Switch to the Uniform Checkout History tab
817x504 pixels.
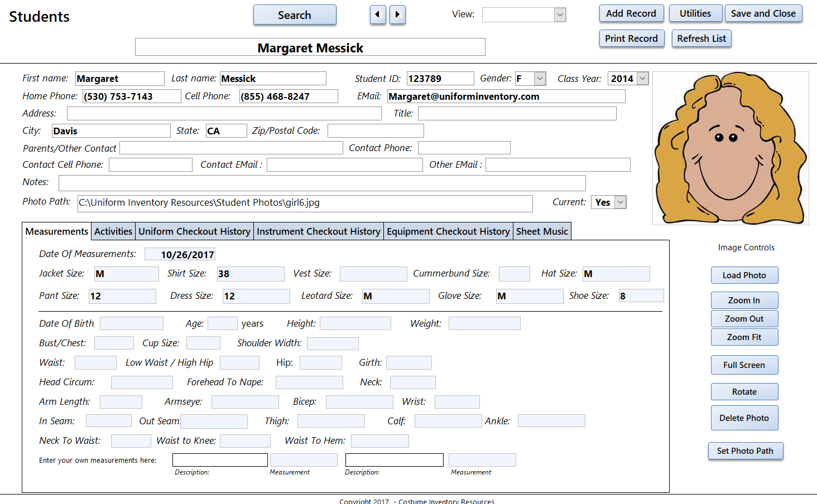point(194,231)
